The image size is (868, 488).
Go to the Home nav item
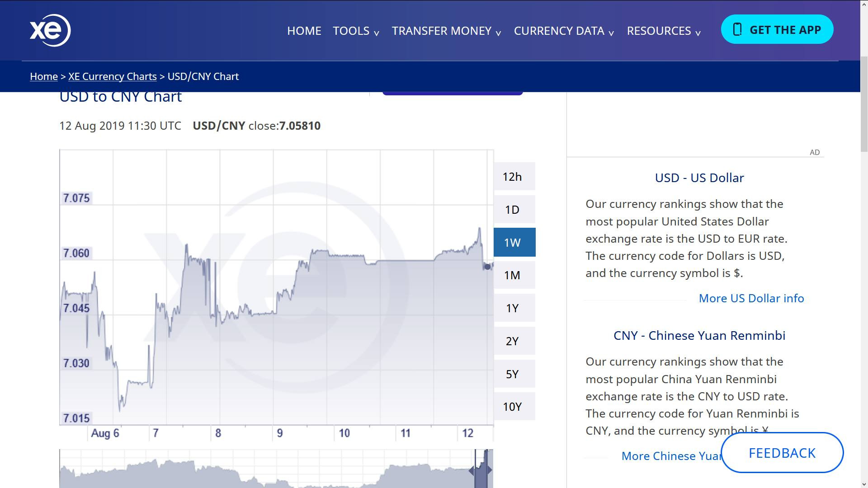(304, 31)
